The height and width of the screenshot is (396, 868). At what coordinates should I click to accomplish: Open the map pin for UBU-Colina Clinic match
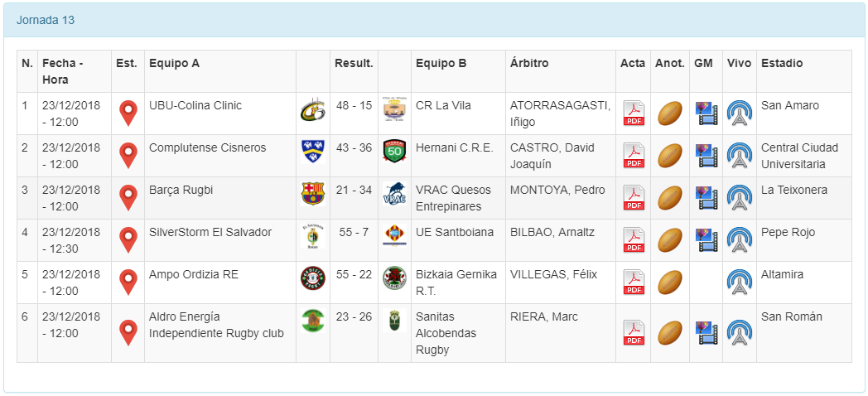pyautogui.click(x=128, y=113)
